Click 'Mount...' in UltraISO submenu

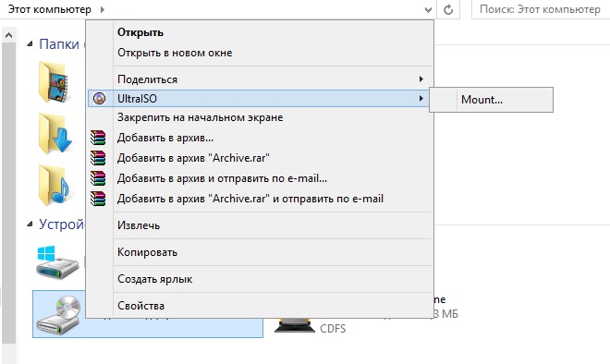[491, 100]
